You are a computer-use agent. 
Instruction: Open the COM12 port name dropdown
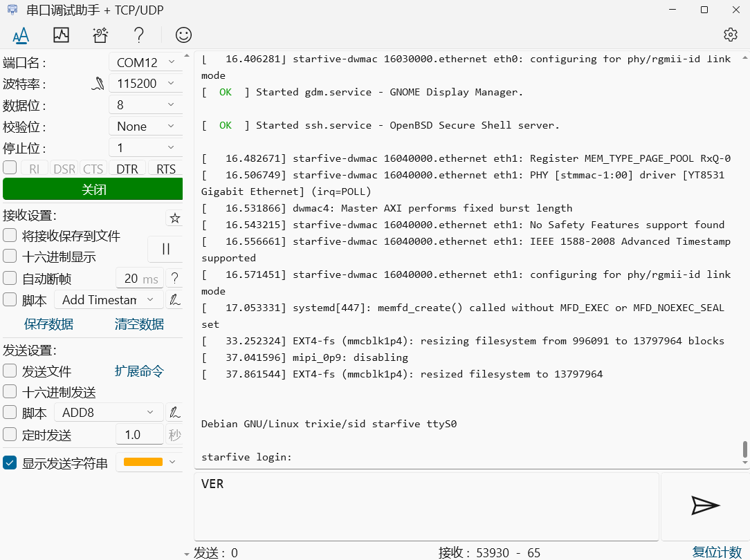pyautogui.click(x=146, y=62)
